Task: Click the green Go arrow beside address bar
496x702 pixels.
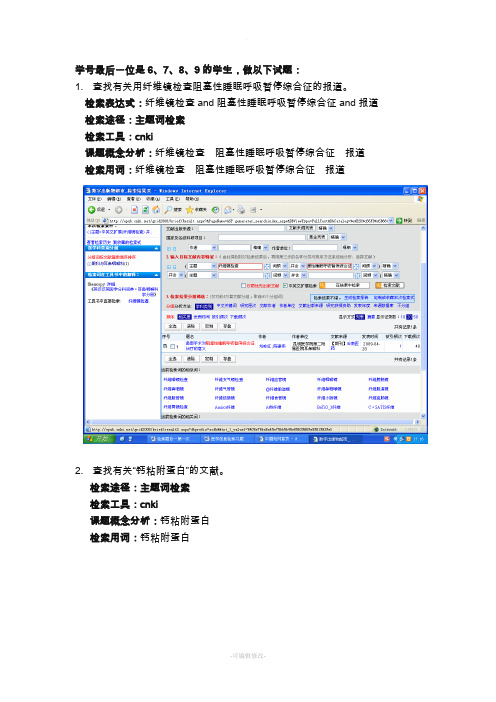Action: [399, 220]
